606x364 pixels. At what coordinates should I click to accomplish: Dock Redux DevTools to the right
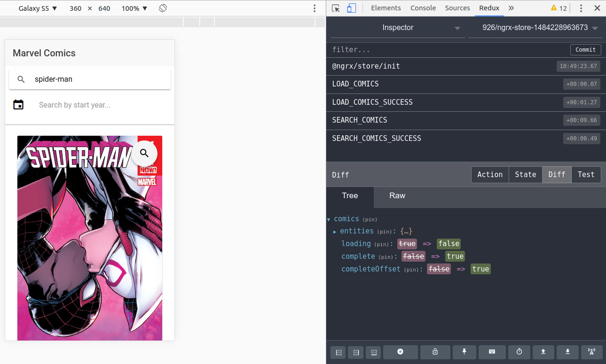click(356, 352)
